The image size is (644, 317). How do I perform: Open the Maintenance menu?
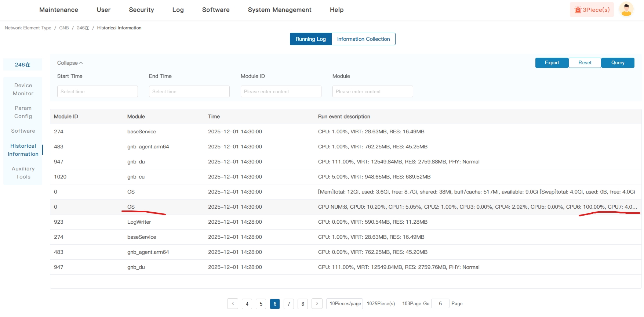[x=59, y=10]
